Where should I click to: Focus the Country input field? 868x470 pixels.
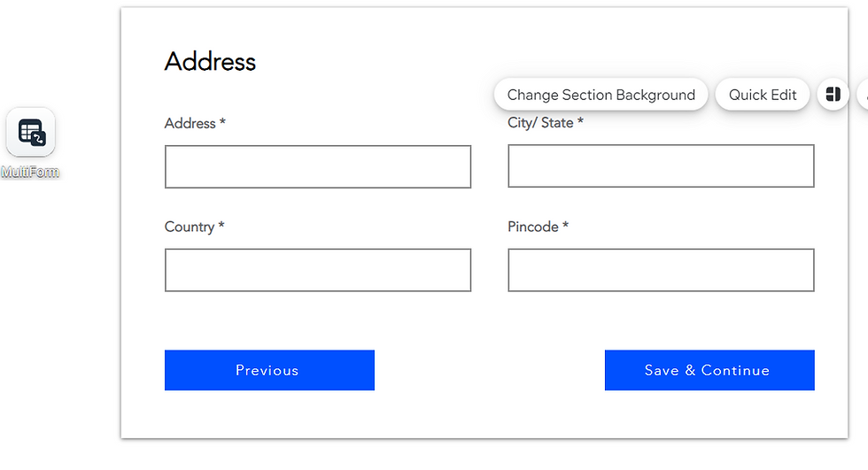pos(318,270)
